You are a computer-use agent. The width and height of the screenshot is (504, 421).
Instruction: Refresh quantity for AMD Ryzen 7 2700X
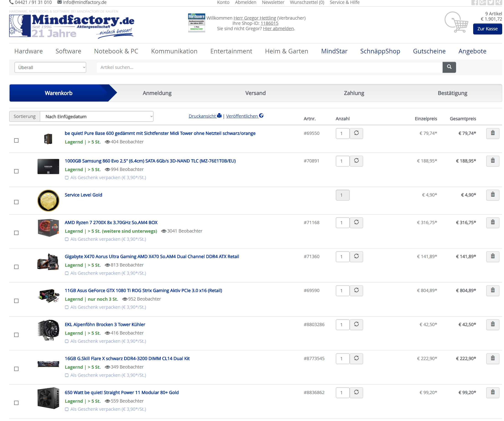pyautogui.click(x=356, y=222)
